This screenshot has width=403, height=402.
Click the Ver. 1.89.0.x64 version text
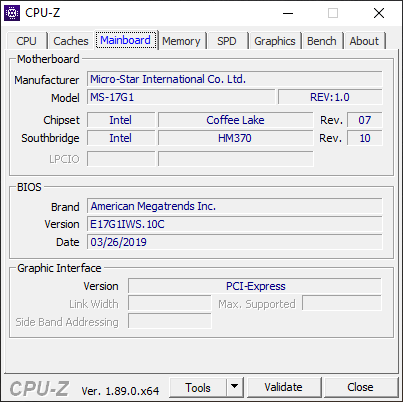point(120,391)
